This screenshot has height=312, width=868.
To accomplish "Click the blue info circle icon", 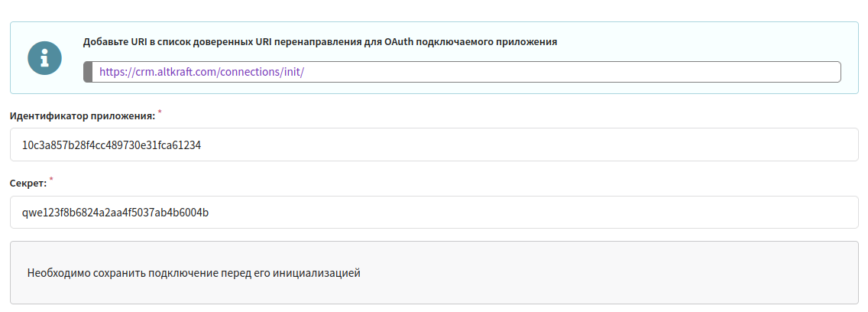I will click(44, 58).
